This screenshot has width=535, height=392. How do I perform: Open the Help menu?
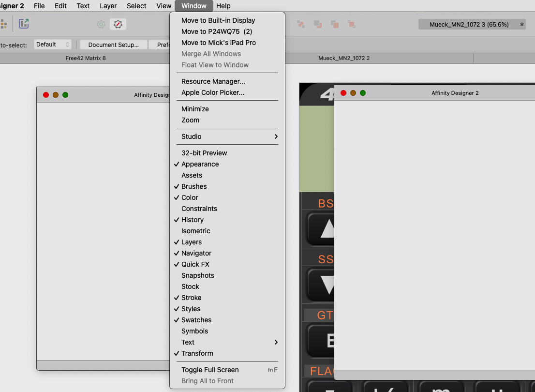click(x=223, y=6)
